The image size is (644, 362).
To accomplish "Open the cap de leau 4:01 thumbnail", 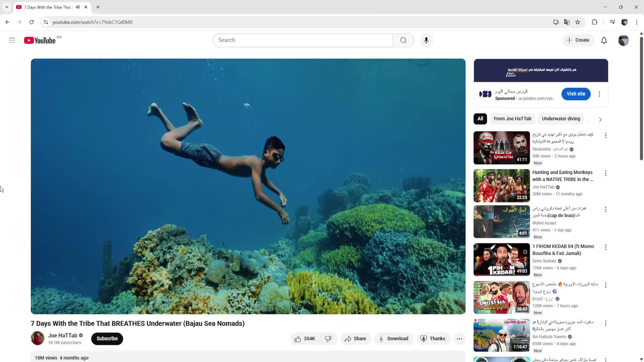I will coord(502,222).
